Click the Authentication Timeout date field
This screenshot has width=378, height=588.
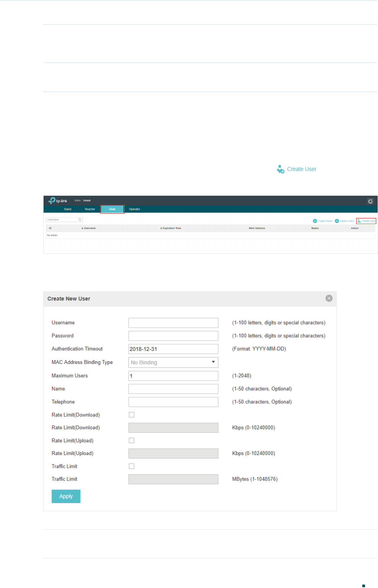173,349
